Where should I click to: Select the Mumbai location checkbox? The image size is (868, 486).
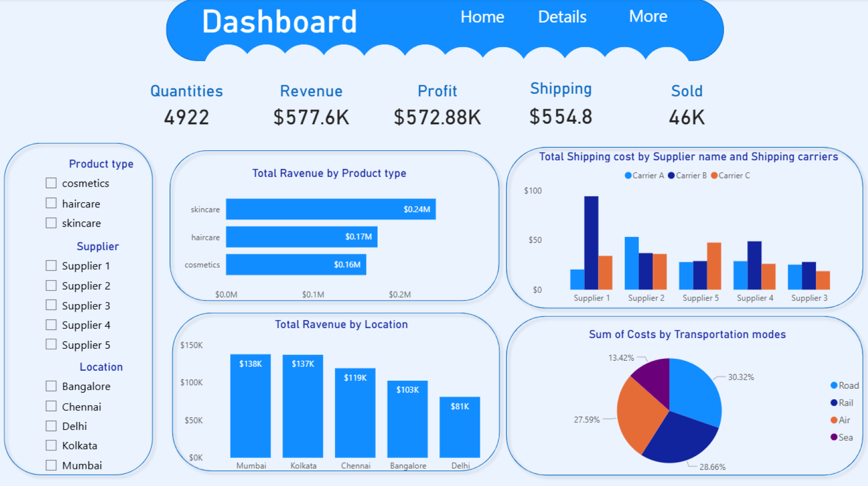click(x=51, y=465)
